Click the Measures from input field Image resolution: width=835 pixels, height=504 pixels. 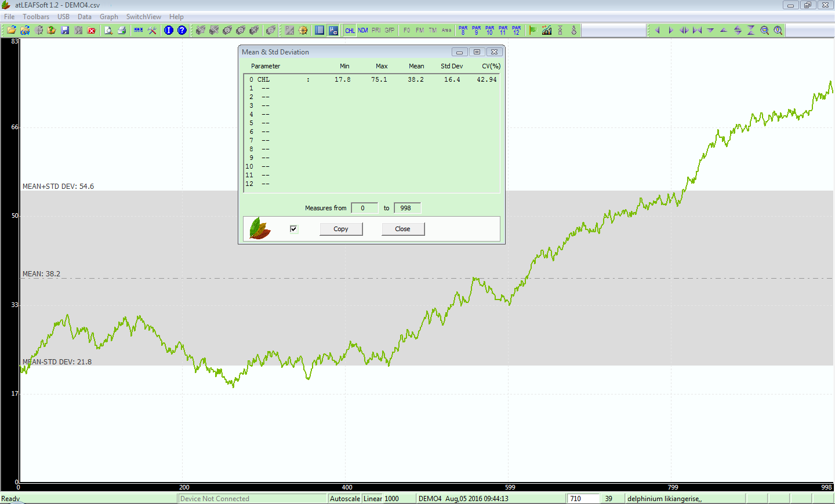click(x=364, y=208)
